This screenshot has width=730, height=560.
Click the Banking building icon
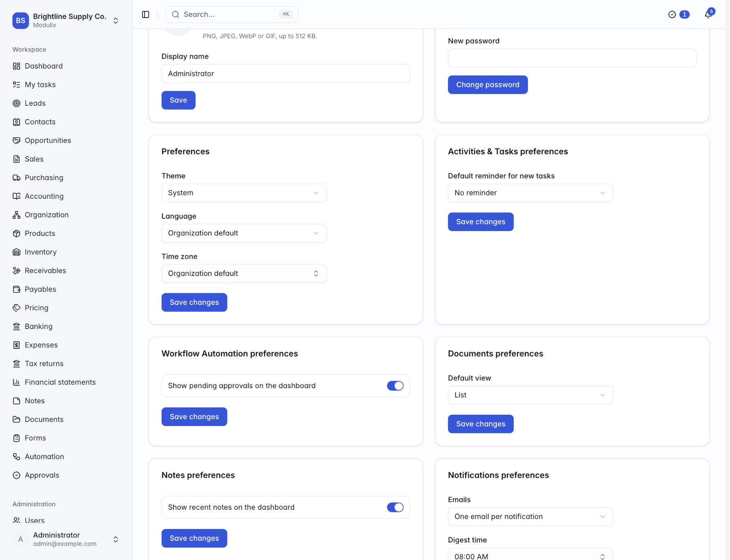pyautogui.click(x=16, y=326)
